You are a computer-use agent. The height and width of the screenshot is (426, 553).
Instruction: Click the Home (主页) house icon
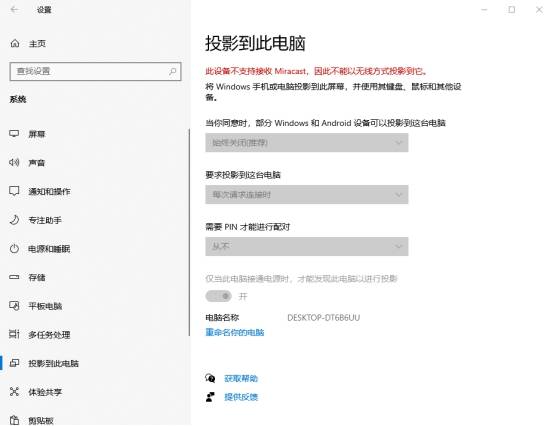15,43
